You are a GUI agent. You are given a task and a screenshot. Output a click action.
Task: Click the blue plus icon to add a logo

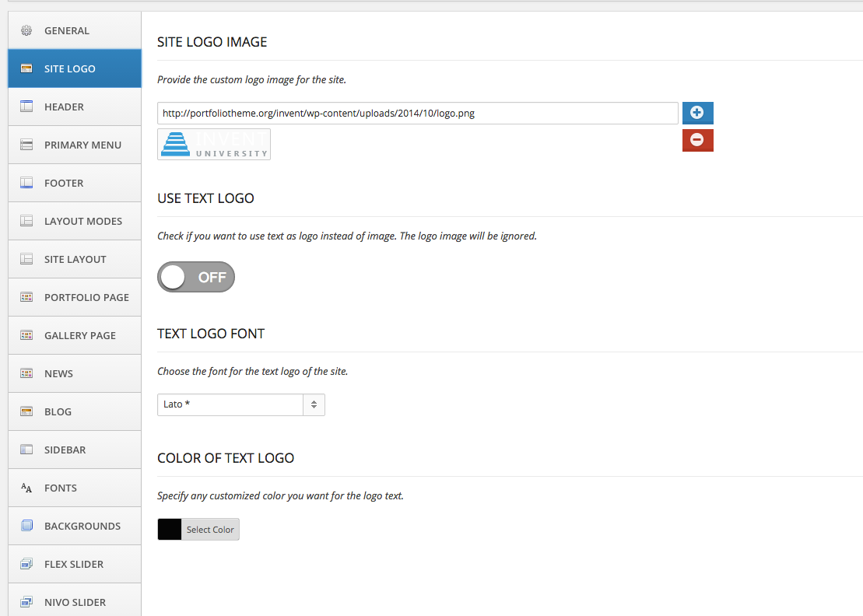[697, 113]
